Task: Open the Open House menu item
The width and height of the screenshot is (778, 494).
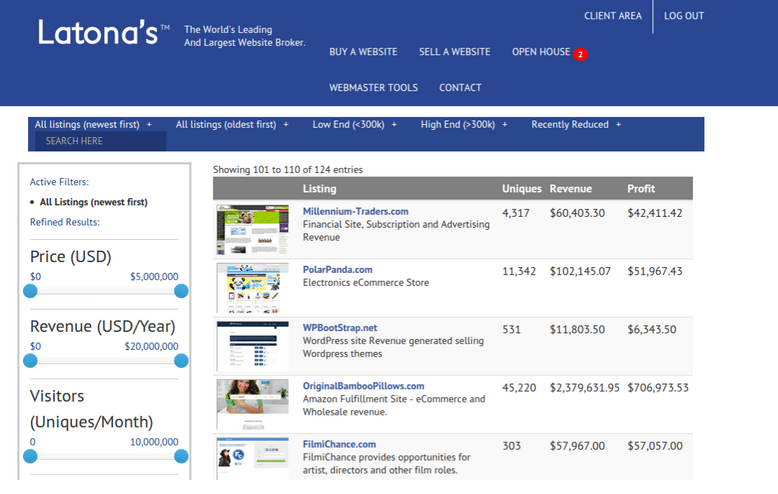Action: pos(541,52)
